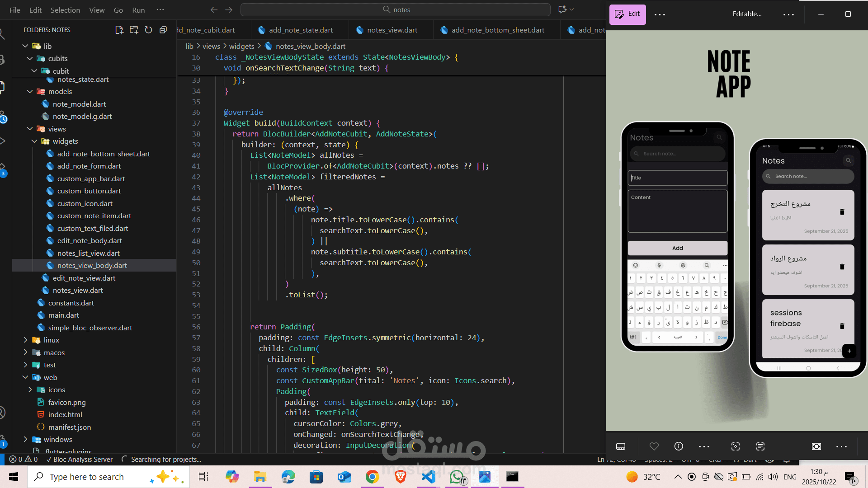868x488 pixels.
Task: Open WhatsApp from the taskbar
Action: click(x=457, y=477)
